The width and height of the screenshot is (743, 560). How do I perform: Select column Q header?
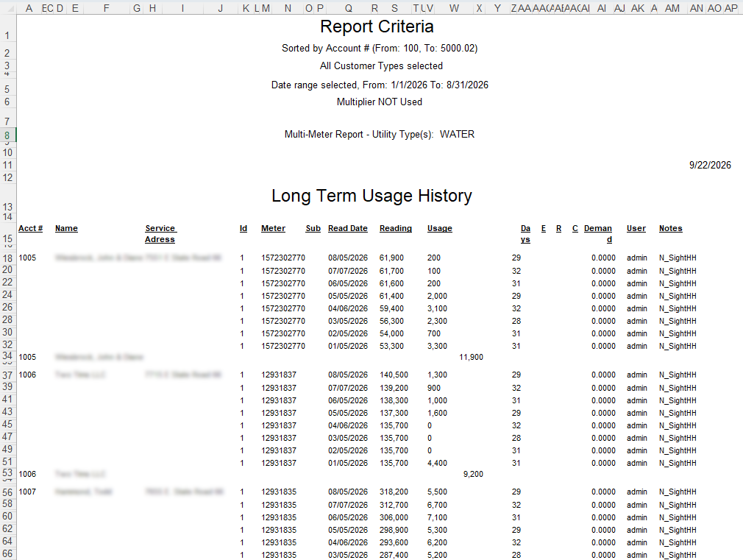[x=348, y=8]
